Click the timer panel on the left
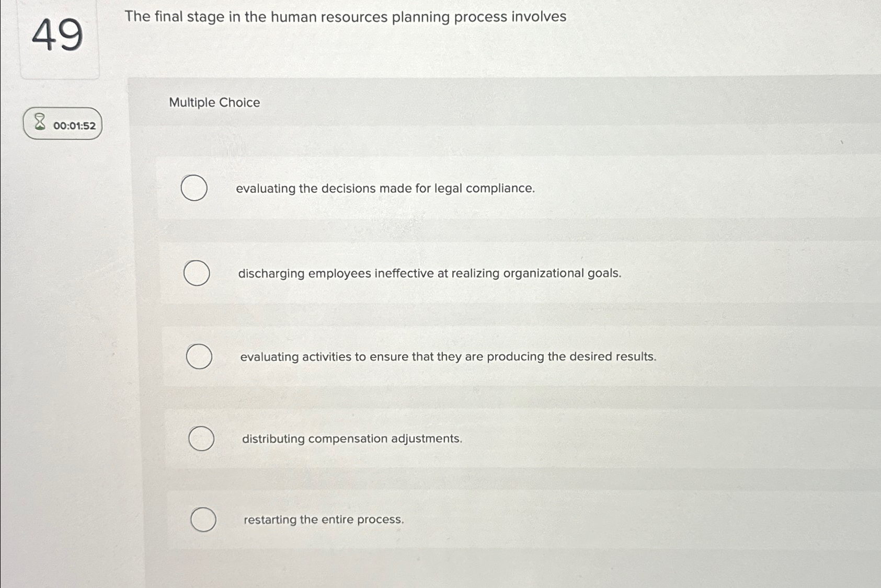 pyautogui.click(x=63, y=124)
